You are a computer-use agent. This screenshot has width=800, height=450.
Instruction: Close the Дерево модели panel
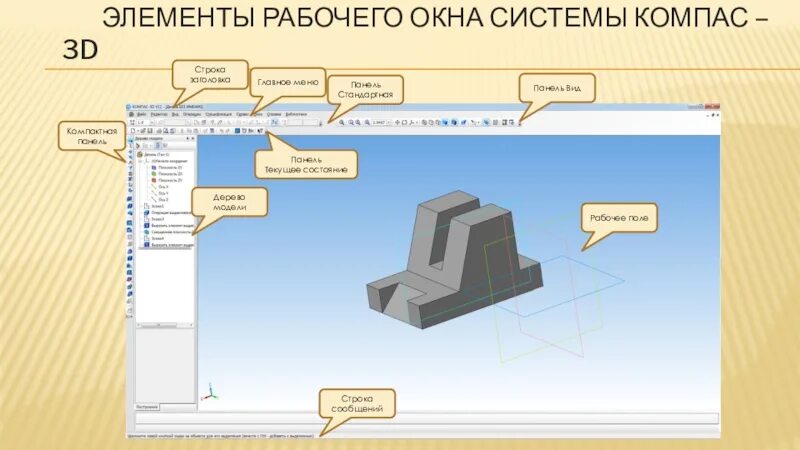(193, 138)
